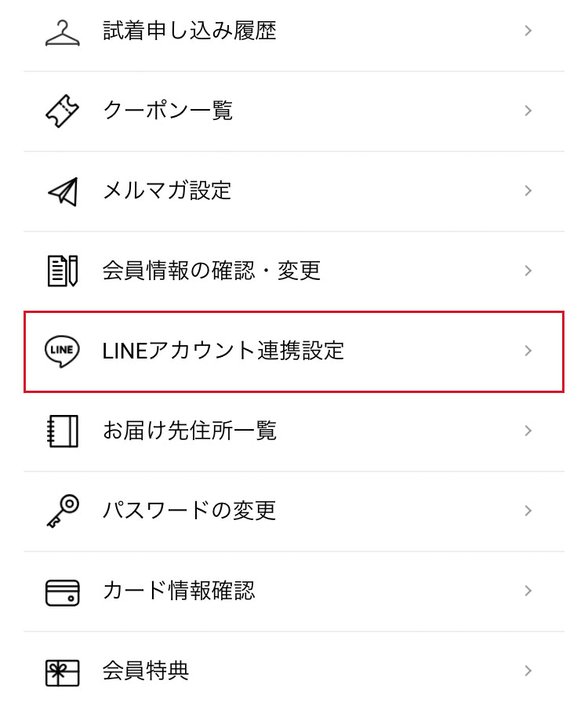Expand the 試着申し込み履歴 row chevron

pos(528,31)
